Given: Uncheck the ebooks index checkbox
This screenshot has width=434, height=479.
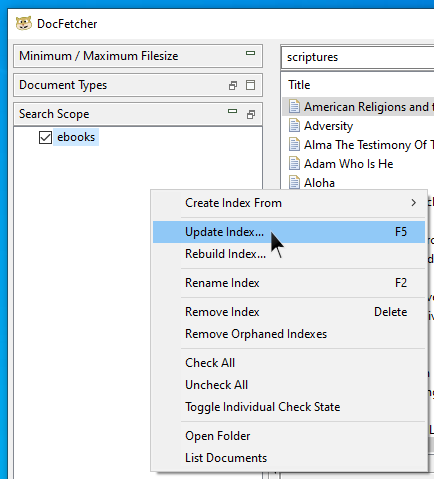Looking at the screenshot, I should pyautogui.click(x=45, y=137).
